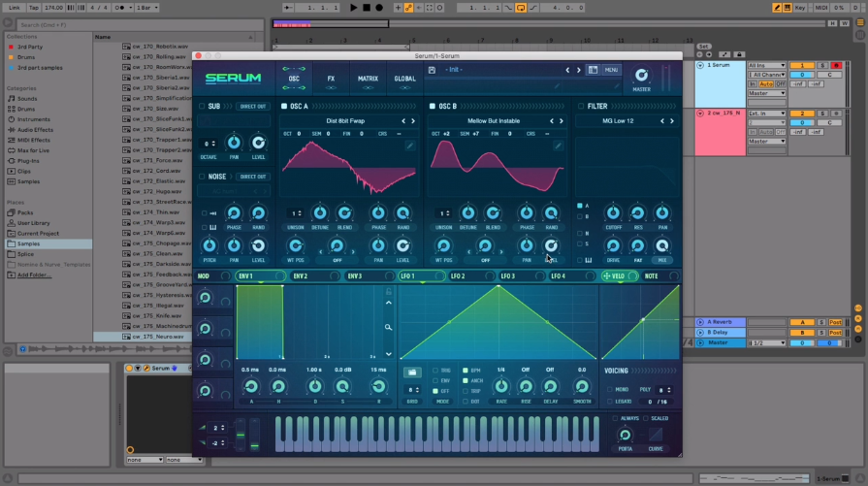Disable OSC B with its checkbox
Screen dimensions: 868x486
(x=433, y=107)
